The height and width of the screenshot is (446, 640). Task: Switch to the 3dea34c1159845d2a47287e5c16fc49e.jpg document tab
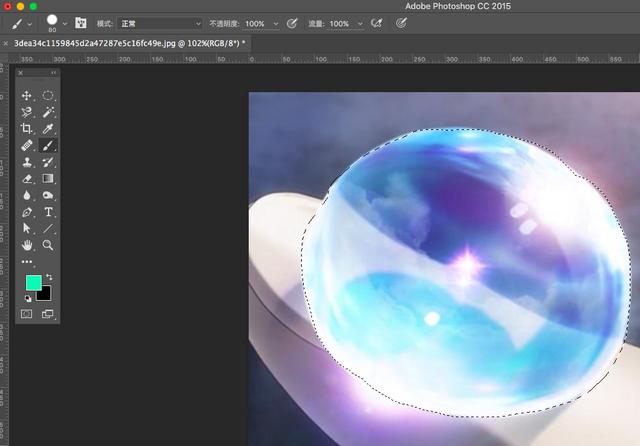[x=129, y=43]
